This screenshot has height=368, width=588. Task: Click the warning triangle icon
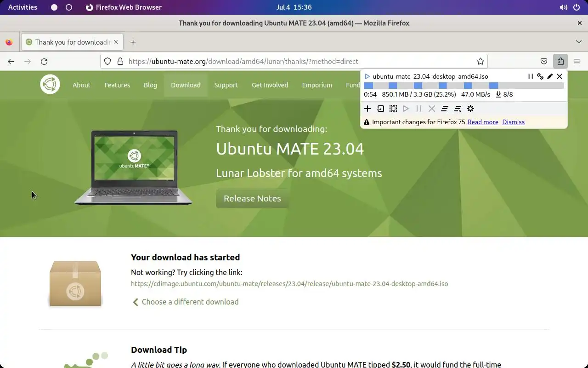click(367, 122)
